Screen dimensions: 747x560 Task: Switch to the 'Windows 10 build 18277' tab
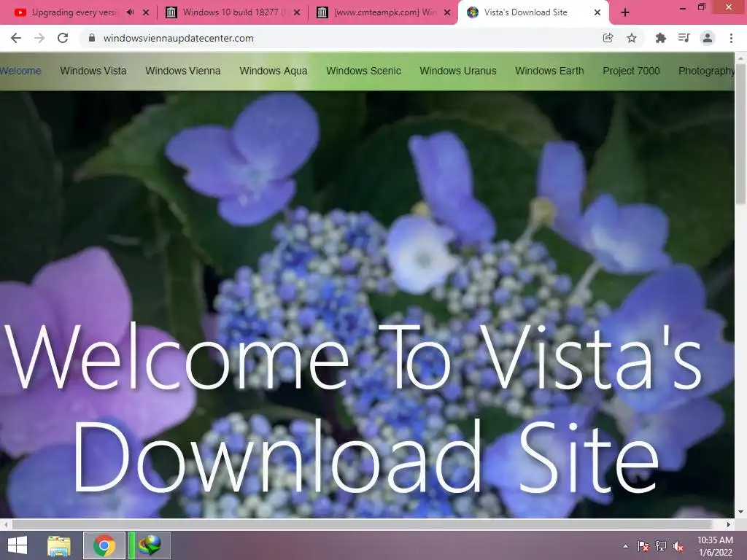click(x=231, y=12)
